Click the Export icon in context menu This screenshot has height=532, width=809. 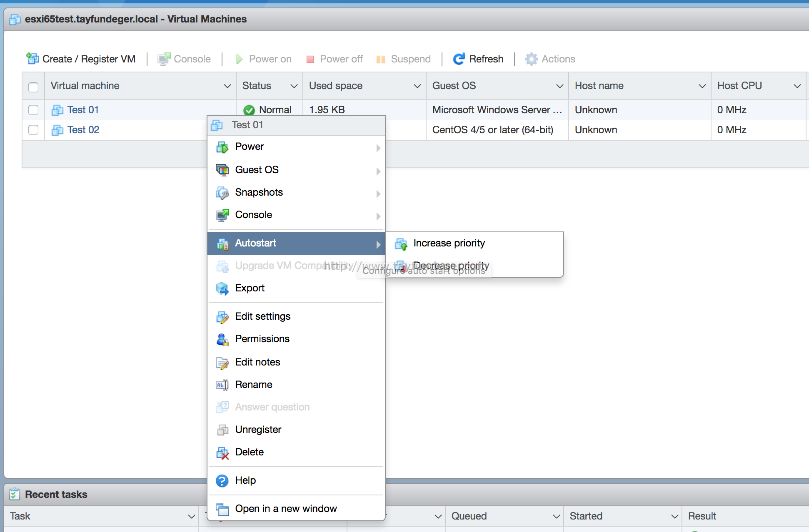pos(222,288)
